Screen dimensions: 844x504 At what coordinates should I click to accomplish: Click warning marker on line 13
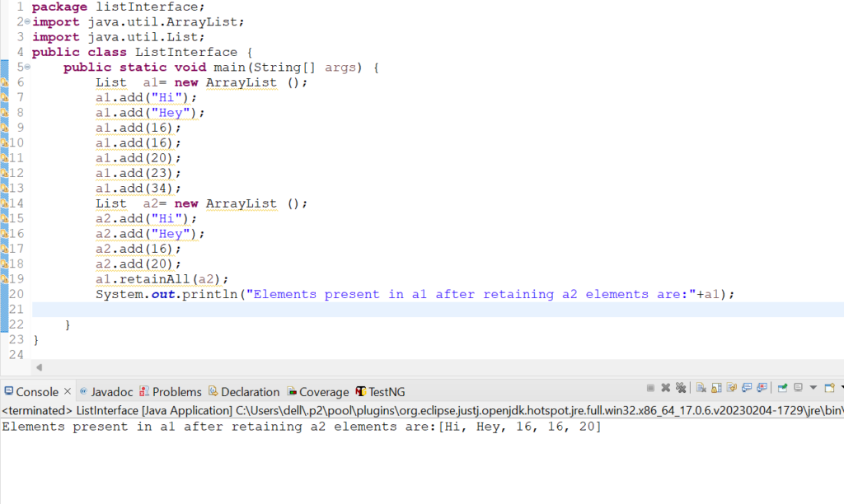(x=4, y=188)
